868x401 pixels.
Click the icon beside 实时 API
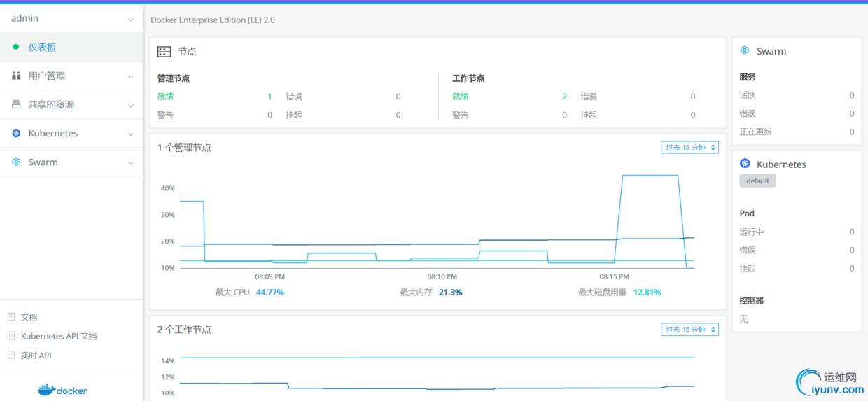click(11, 355)
